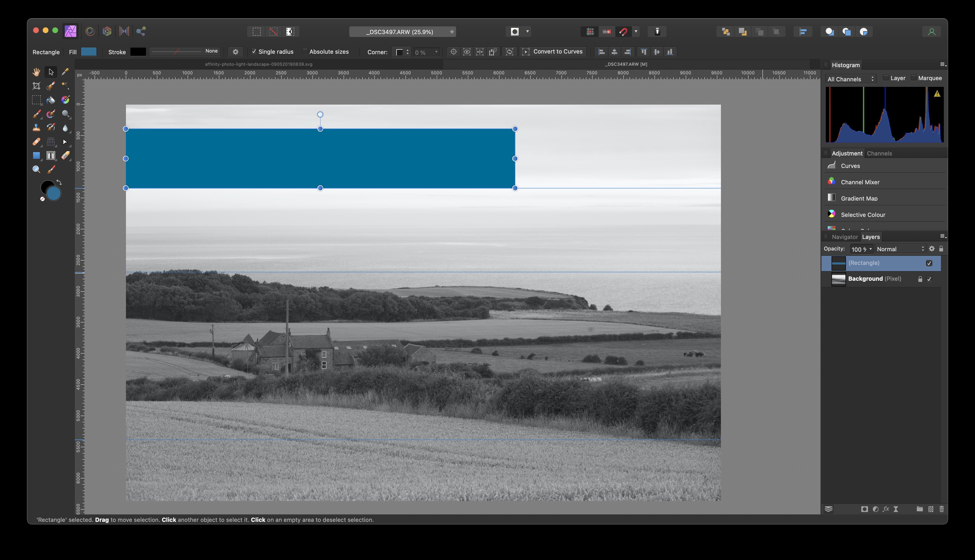Select the Paint Mixer Brush tool
Image resolution: width=975 pixels, height=560 pixels.
coord(51,114)
